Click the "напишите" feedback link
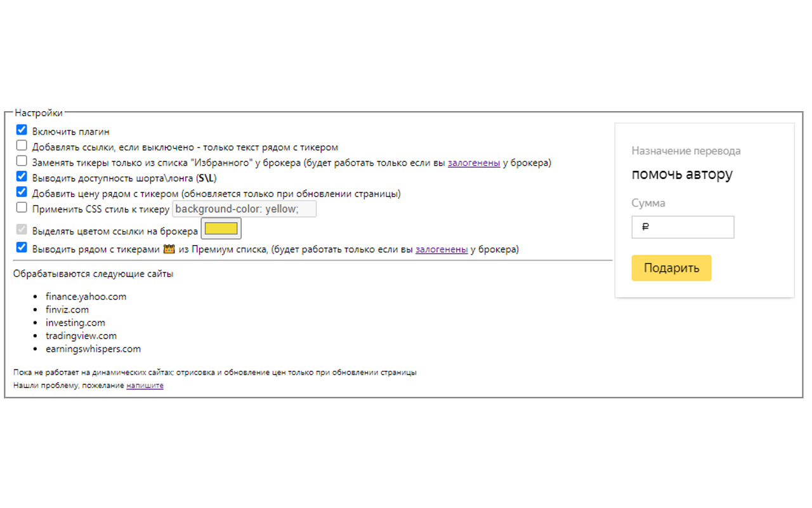This screenshot has height=508, width=812. [x=145, y=385]
